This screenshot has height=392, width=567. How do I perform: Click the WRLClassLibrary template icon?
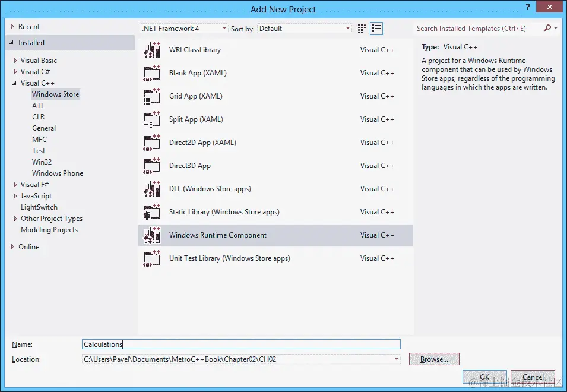pos(152,50)
